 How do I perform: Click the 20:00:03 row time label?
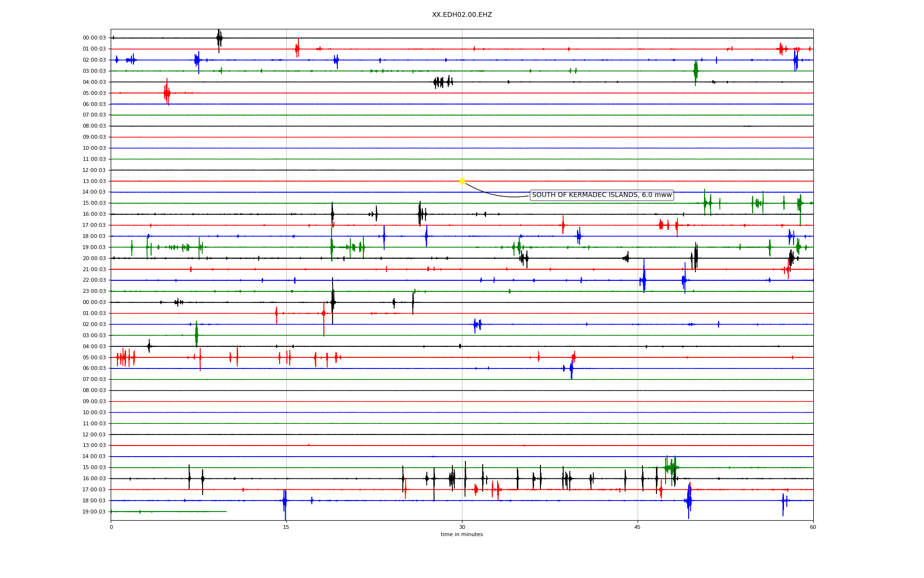[x=94, y=258]
